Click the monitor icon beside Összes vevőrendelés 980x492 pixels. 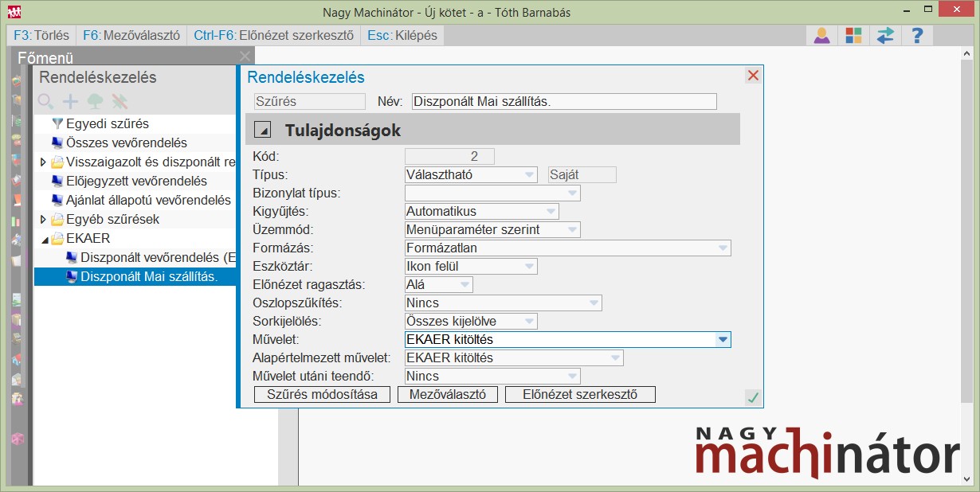coord(57,143)
